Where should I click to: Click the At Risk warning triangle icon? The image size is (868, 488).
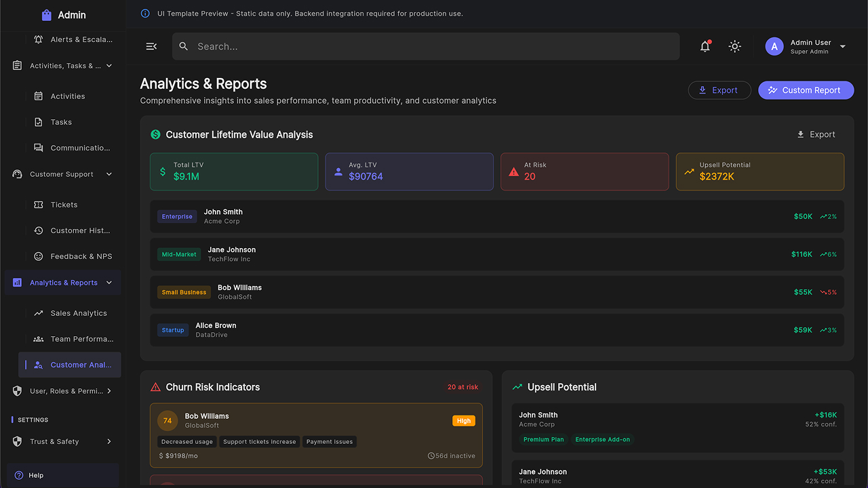tap(513, 172)
